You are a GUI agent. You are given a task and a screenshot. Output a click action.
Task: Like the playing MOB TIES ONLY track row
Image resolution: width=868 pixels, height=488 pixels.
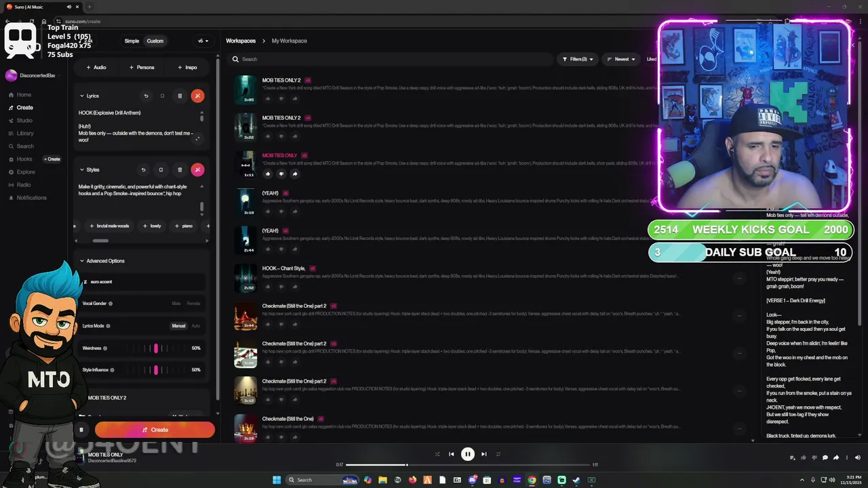pyautogui.click(x=267, y=174)
